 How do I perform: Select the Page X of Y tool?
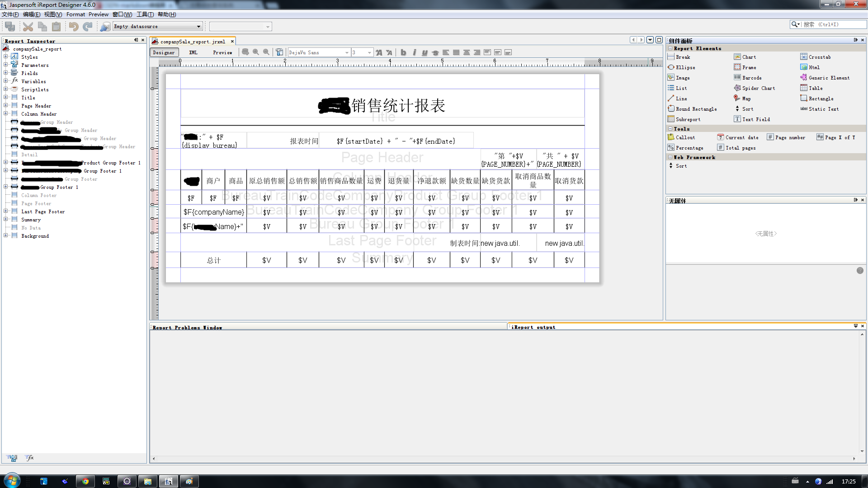(x=836, y=137)
